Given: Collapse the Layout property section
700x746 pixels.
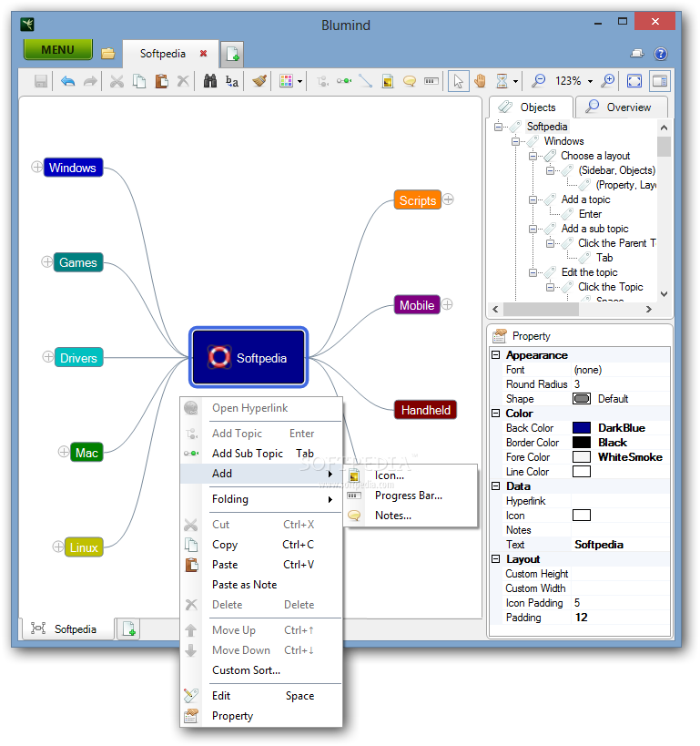Looking at the screenshot, I should (x=496, y=559).
